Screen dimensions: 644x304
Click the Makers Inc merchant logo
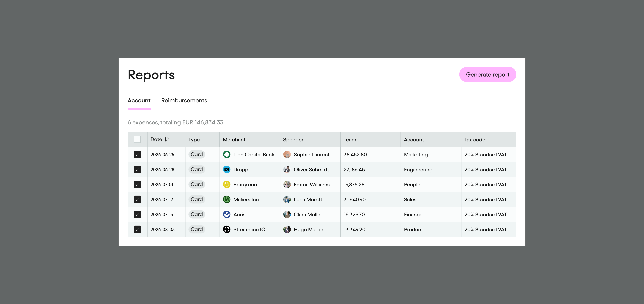point(226,199)
